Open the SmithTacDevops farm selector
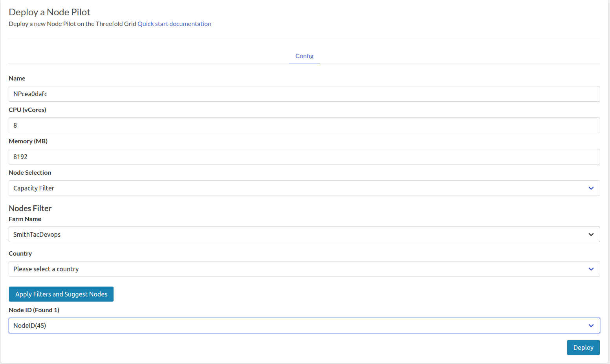Screen dimensions: 610x364 click(275, 234)
